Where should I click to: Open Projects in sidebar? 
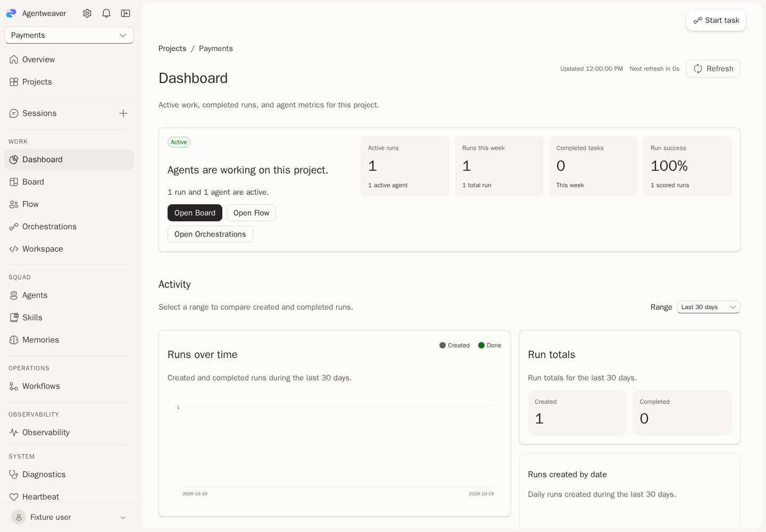[69, 82]
